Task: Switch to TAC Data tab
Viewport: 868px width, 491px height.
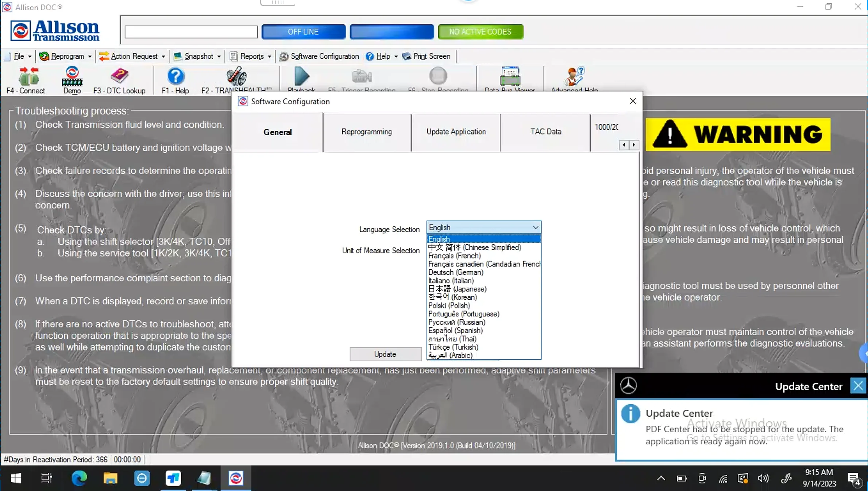Action: click(x=545, y=132)
